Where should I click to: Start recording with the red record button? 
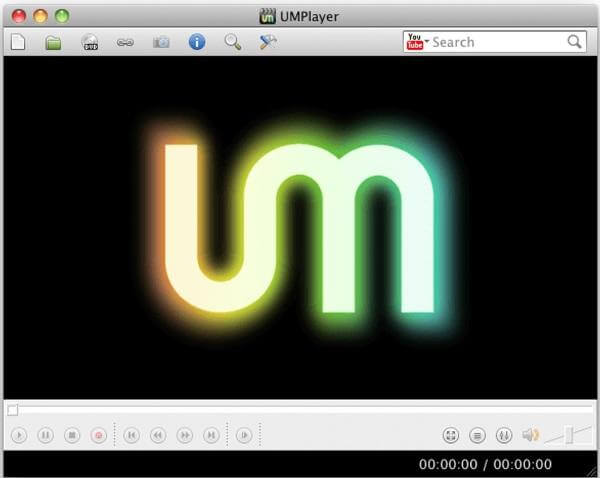(98, 435)
